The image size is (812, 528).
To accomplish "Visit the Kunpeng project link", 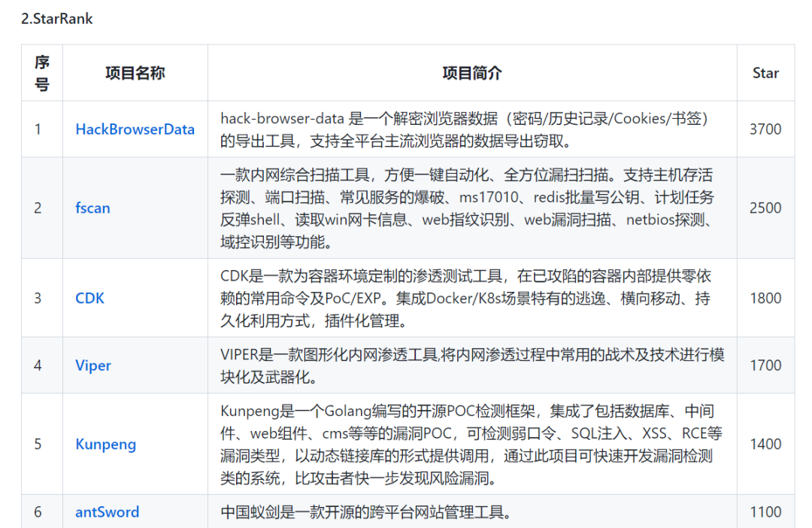I will (x=106, y=444).
